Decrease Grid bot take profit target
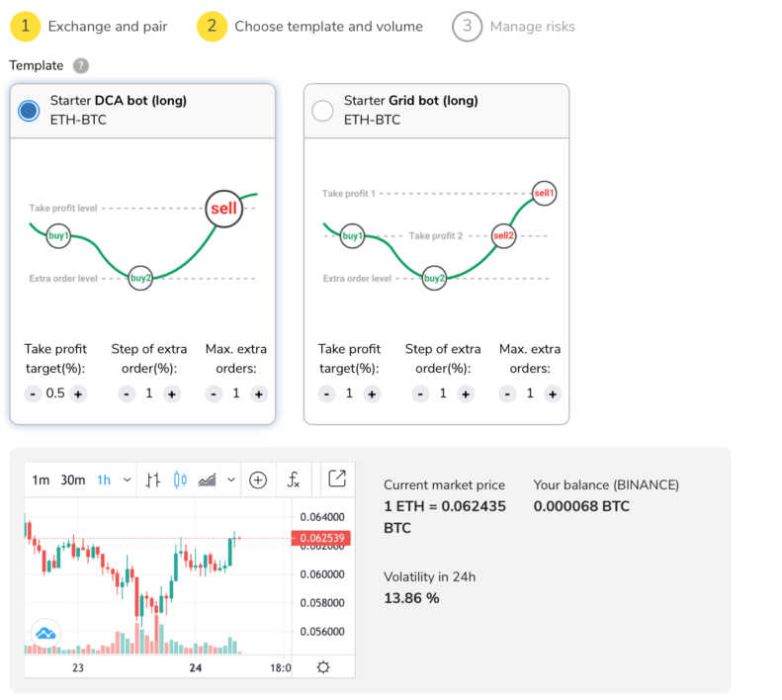 point(326,394)
